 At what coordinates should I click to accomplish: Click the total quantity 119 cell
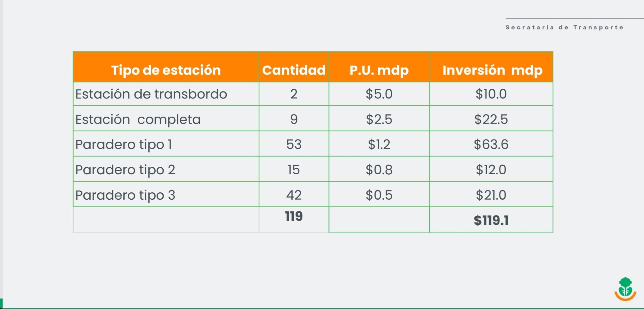pyautogui.click(x=294, y=217)
